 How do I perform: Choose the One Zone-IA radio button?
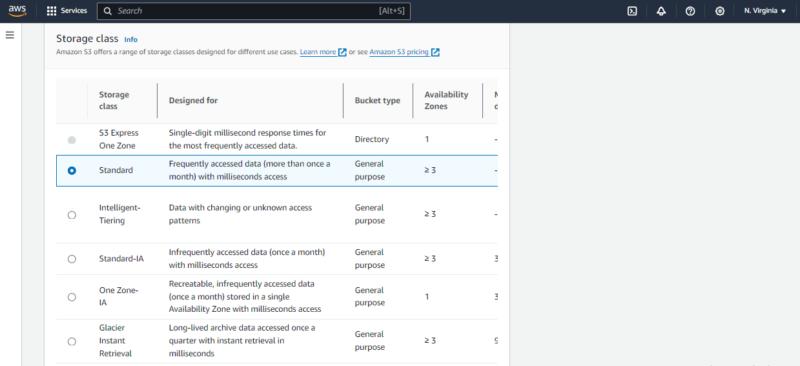click(72, 297)
